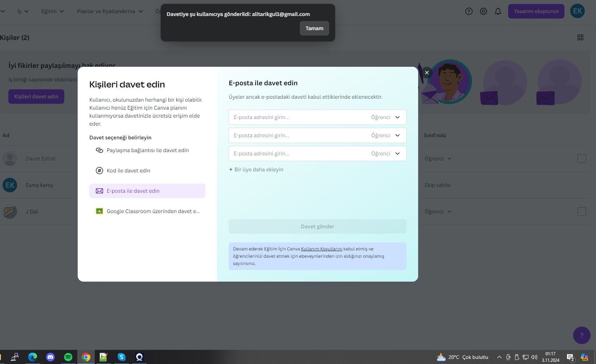
Task: Open Spotify from taskbar
Action: [68, 357]
